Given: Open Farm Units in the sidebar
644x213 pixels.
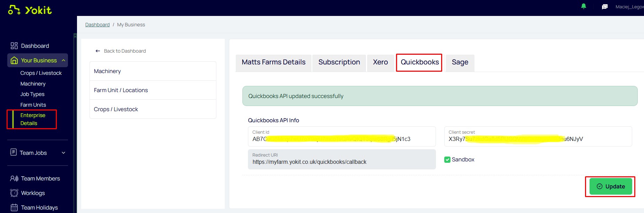Looking at the screenshot, I should pos(33,105).
